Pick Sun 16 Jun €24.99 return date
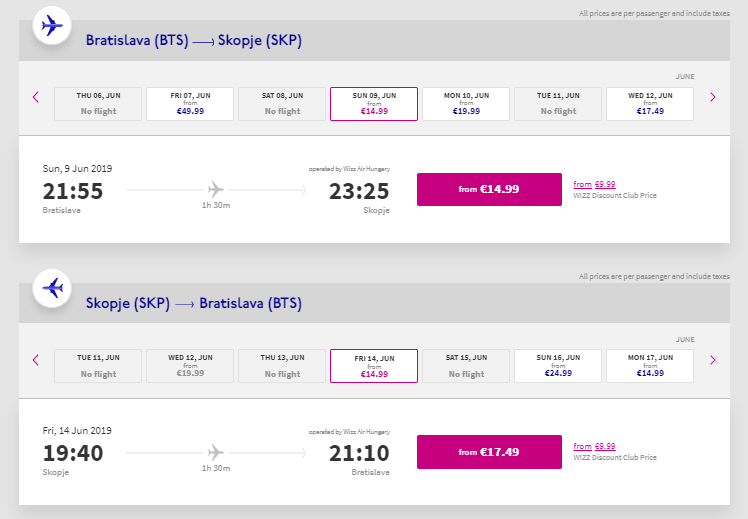Viewport: 748px width, 519px height. (558, 366)
